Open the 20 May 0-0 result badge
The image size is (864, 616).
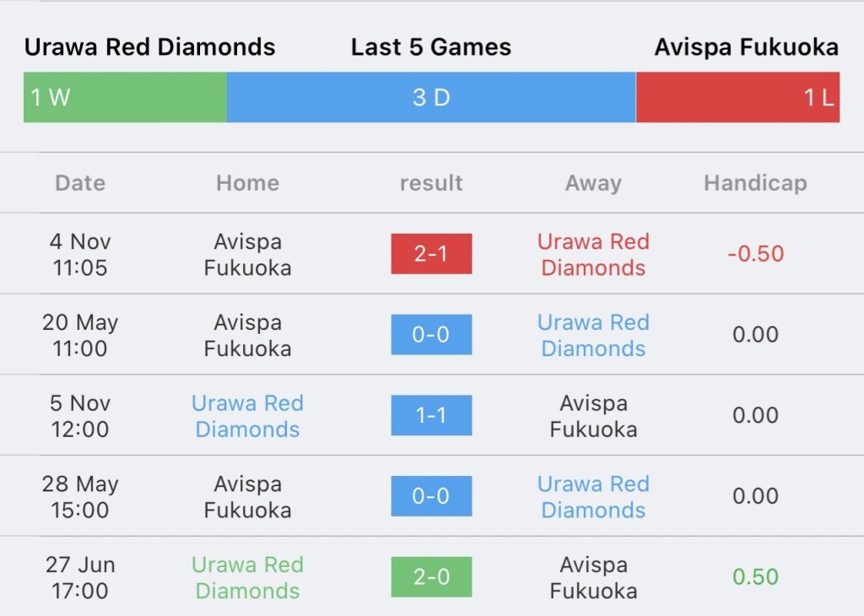(431, 334)
